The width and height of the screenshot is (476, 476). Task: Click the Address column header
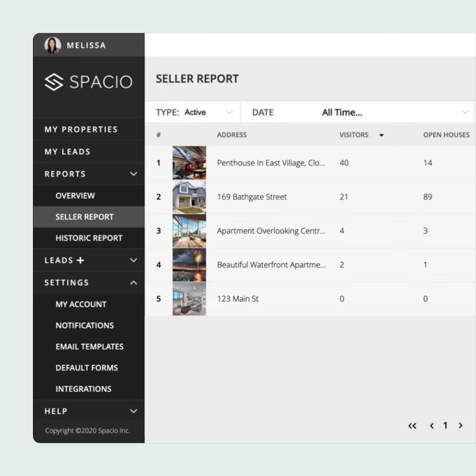point(232,135)
